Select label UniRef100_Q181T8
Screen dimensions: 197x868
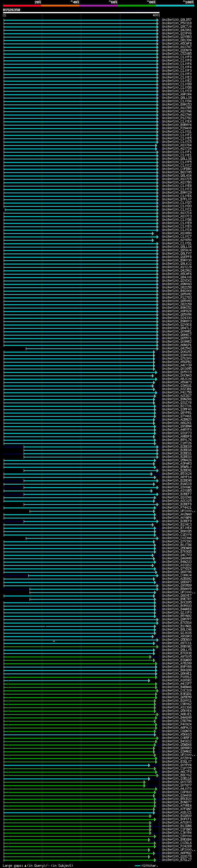coord(177,857)
